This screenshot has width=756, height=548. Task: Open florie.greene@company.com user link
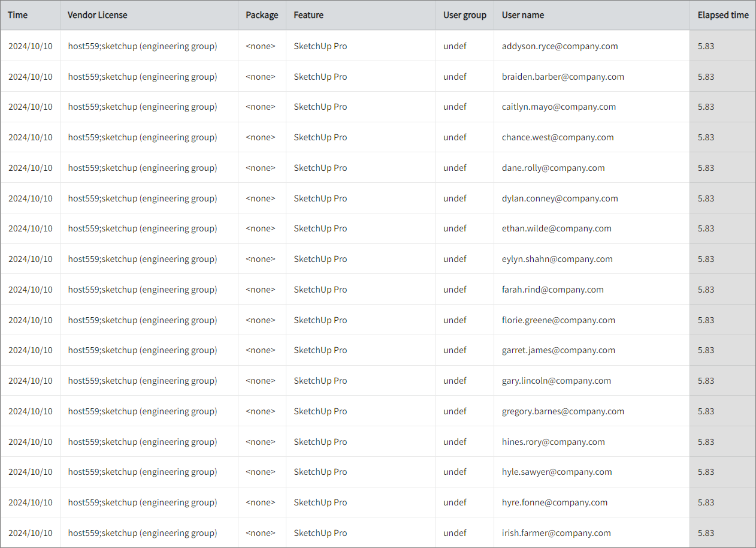click(x=558, y=320)
